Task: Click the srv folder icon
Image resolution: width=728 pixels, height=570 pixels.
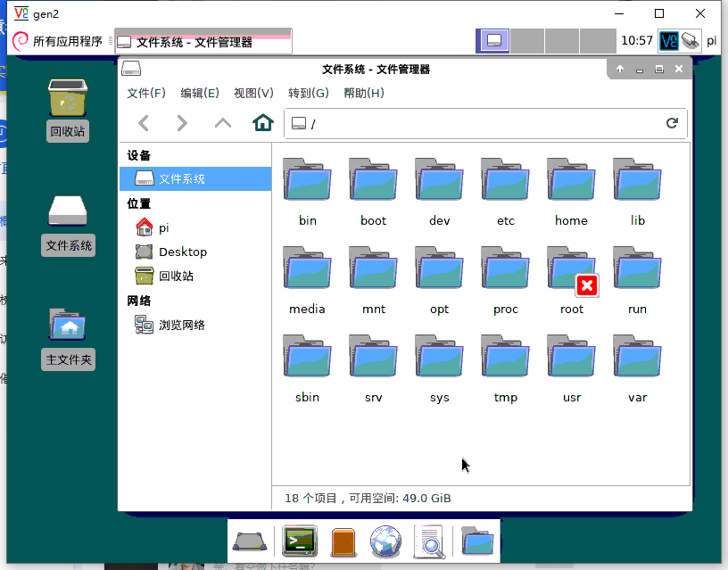Action: click(x=373, y=356)
